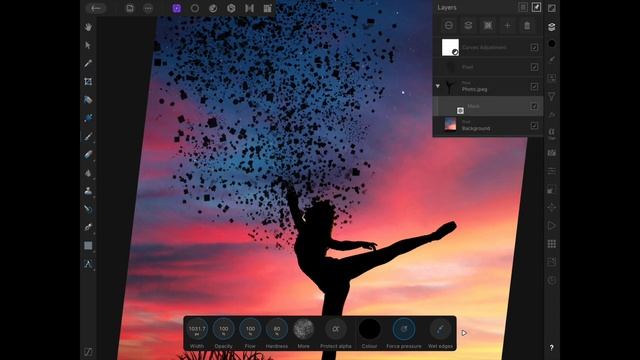This screenshot has height=360, width=640.
Task: Switch to the Export persona
Action: click(x=267, y=8)
